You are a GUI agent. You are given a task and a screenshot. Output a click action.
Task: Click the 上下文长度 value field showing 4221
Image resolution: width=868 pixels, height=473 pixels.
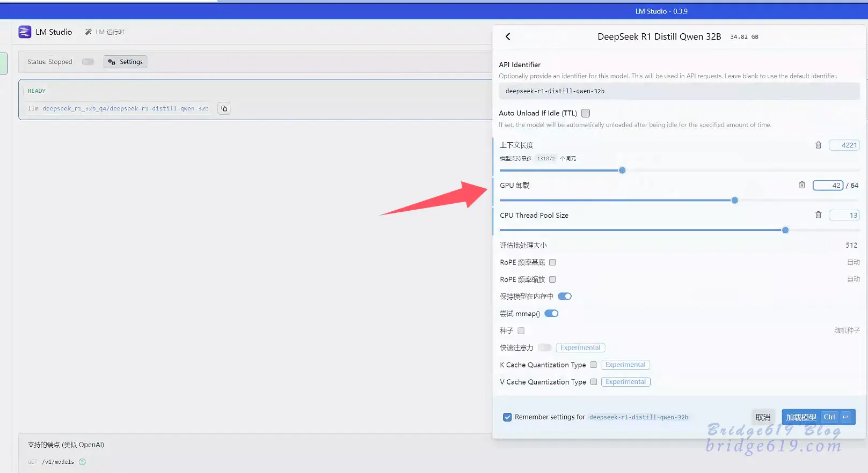click(844, 145)
